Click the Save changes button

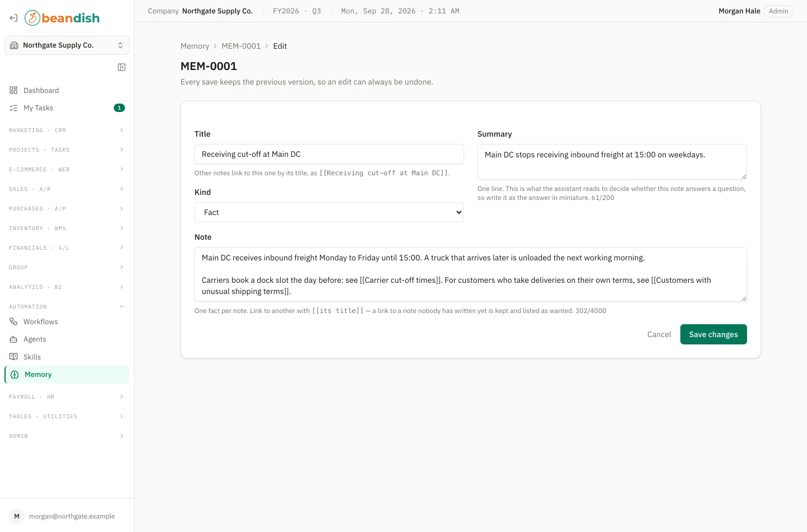[x=713, y=334]
